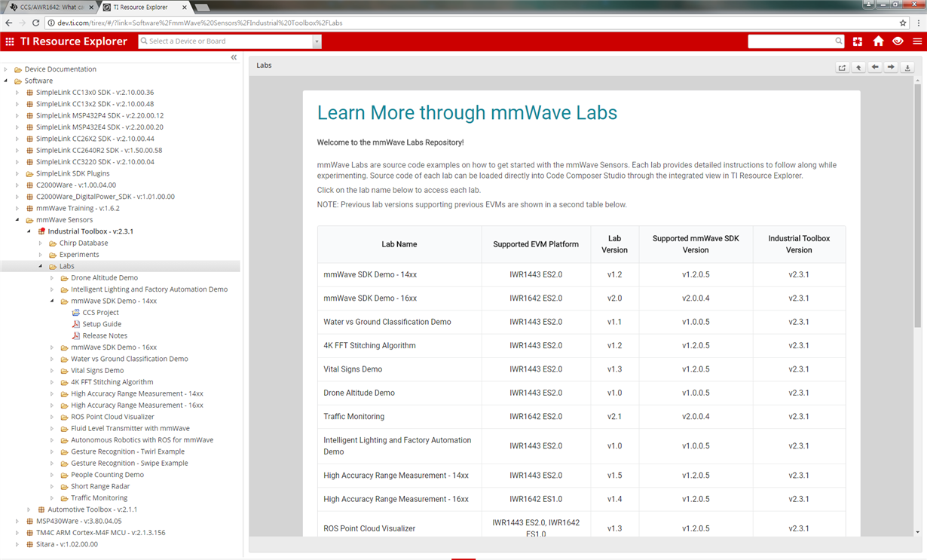Open Vital Signs Demo tree item
The image size is (927, 560).
coord(97,371)
